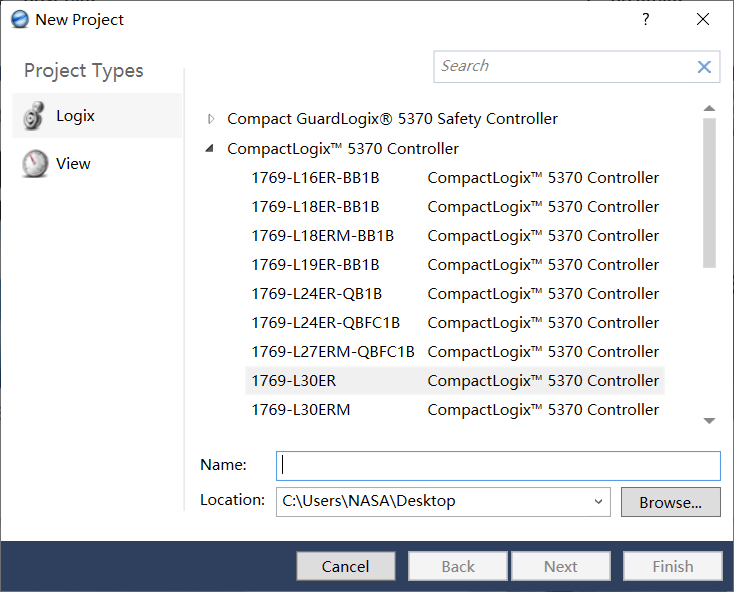734x592 pixels.
Task: Select the View project type gauge icon
Action: coord(35,164)
